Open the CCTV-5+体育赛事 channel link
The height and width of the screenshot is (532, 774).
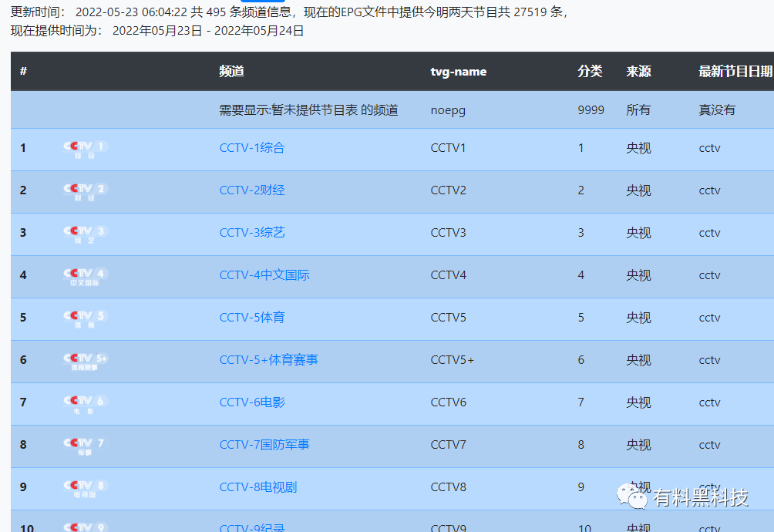pos(268,360)
